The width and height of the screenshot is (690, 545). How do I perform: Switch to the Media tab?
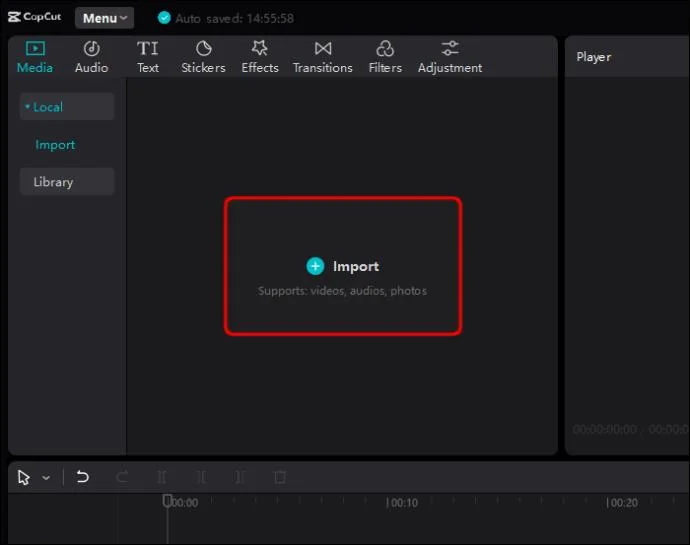[35, 57]
